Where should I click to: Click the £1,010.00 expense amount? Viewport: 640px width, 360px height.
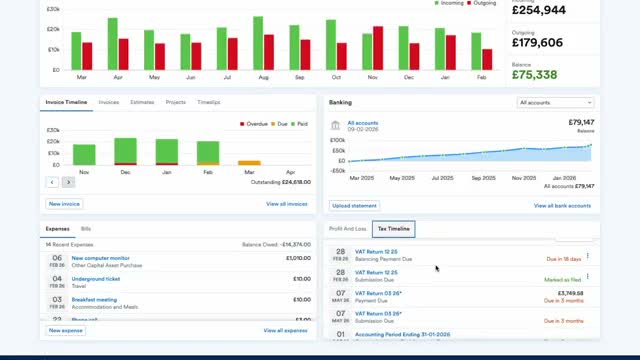tap(298, 258)
